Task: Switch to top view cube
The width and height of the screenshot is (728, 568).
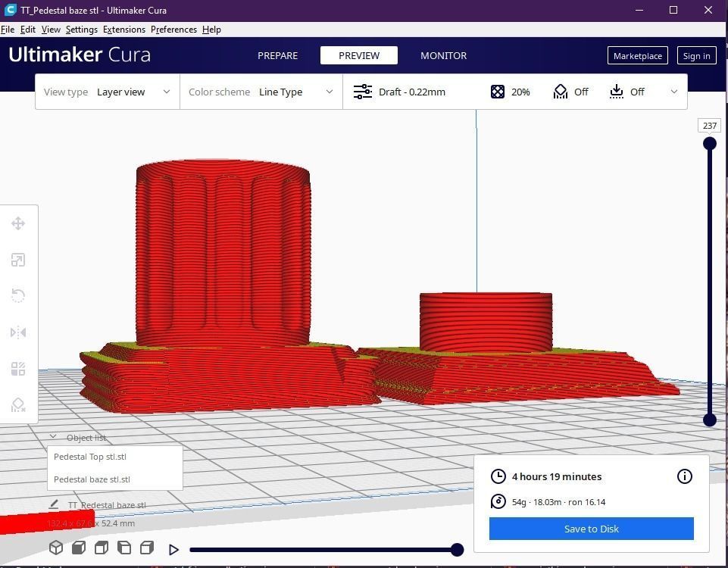Action: [x=102, y=548]
